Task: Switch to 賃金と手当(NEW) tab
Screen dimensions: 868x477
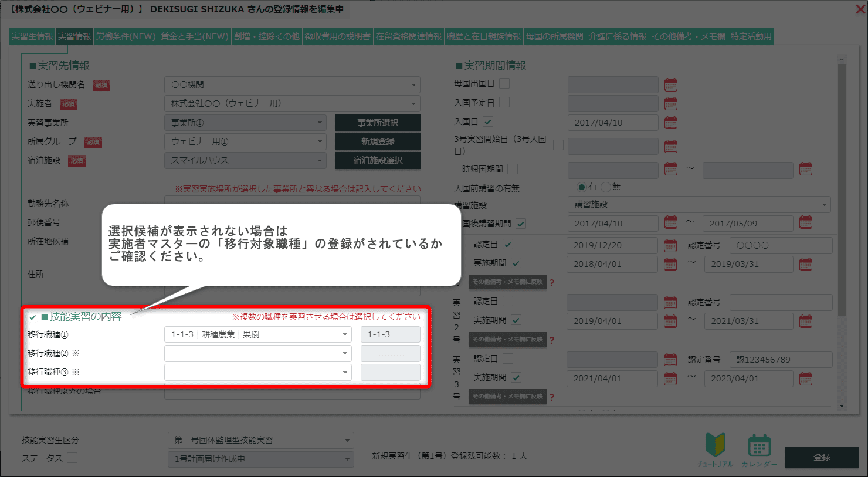Action: [x=195, y=36]
